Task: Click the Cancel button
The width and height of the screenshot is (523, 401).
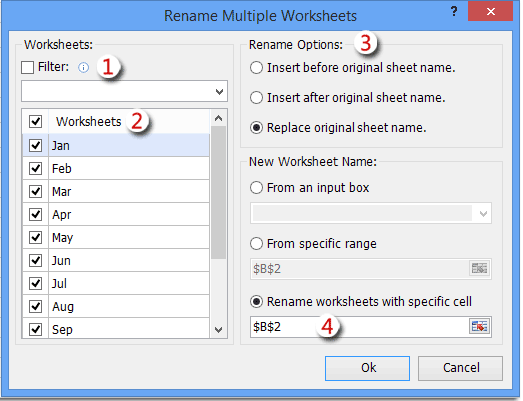Action: 460,368
